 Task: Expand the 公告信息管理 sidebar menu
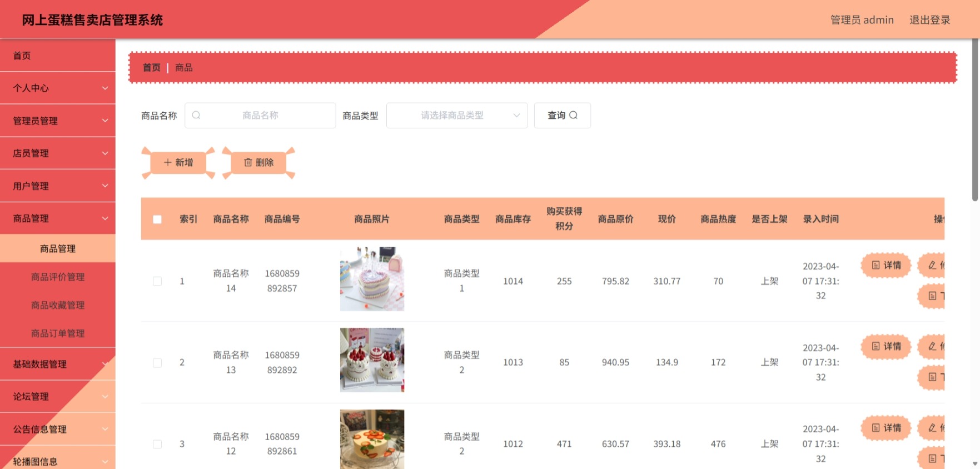(x=58, y=429)
